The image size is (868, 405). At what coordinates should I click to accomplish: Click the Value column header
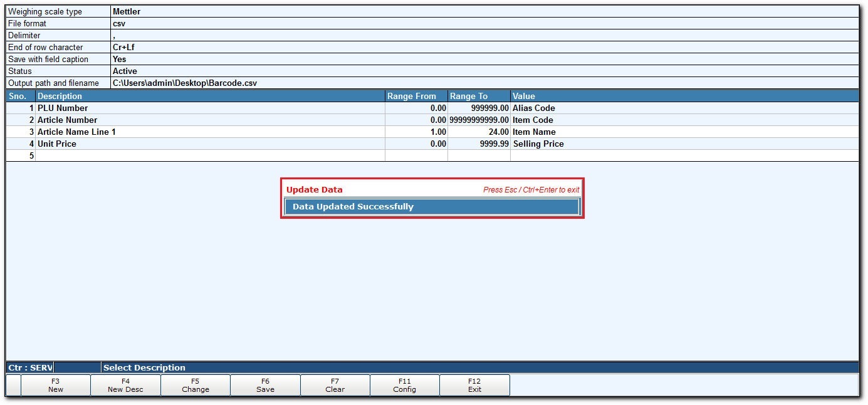tap(684, 96)
